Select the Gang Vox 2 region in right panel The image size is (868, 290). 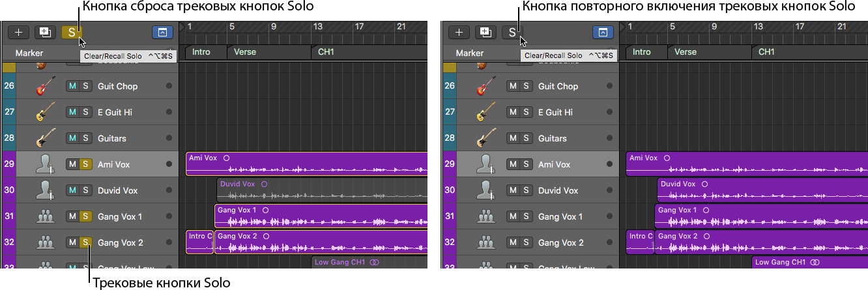[x=761, y=242]
